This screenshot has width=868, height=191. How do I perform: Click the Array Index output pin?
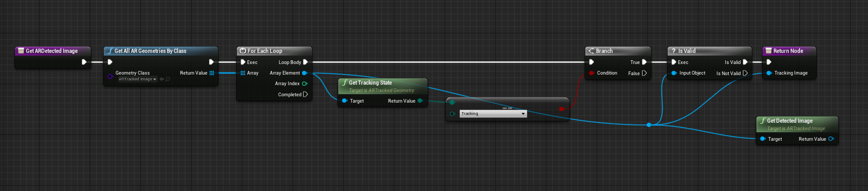[x=305, y=84]
